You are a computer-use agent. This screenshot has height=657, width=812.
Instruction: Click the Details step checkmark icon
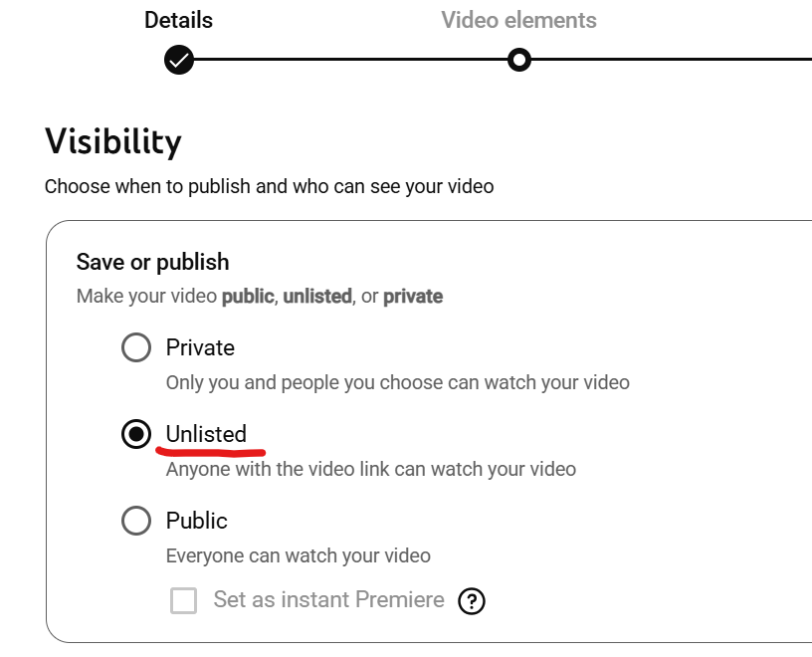pyautogui.click(x=179, y=61)
